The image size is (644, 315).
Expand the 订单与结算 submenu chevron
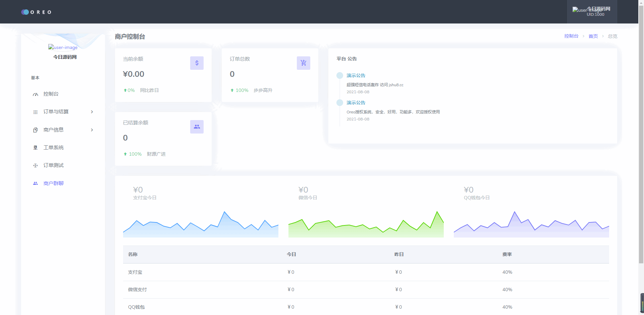pyautogui.click(x=92, y=112)
